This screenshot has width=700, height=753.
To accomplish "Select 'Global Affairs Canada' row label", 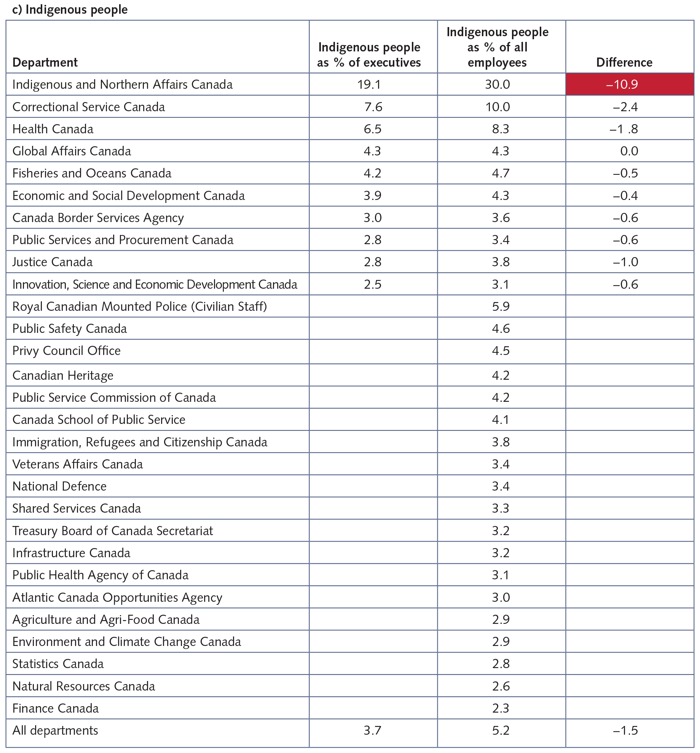I will (72, 151).
